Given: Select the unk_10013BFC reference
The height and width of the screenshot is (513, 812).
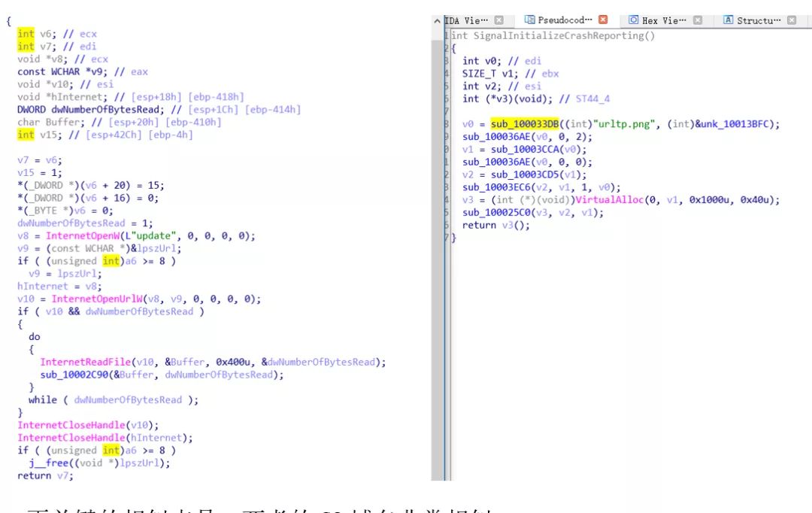Looking at the screenshot, I should (735, 124).
